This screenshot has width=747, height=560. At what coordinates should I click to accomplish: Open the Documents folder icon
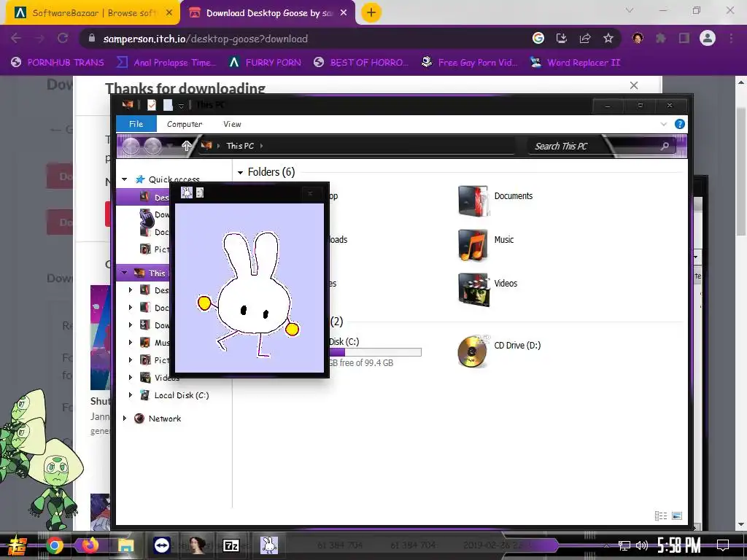point(473,201)
